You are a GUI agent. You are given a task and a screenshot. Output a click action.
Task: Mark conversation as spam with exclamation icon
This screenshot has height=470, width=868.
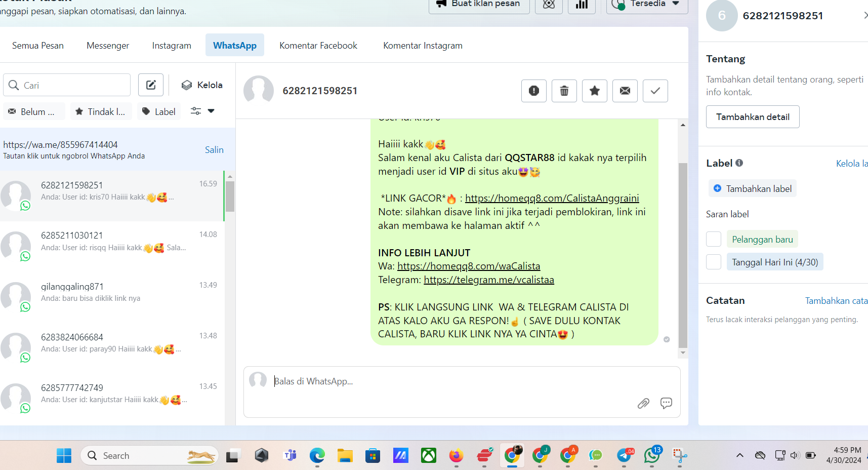(x=533, y=91)
